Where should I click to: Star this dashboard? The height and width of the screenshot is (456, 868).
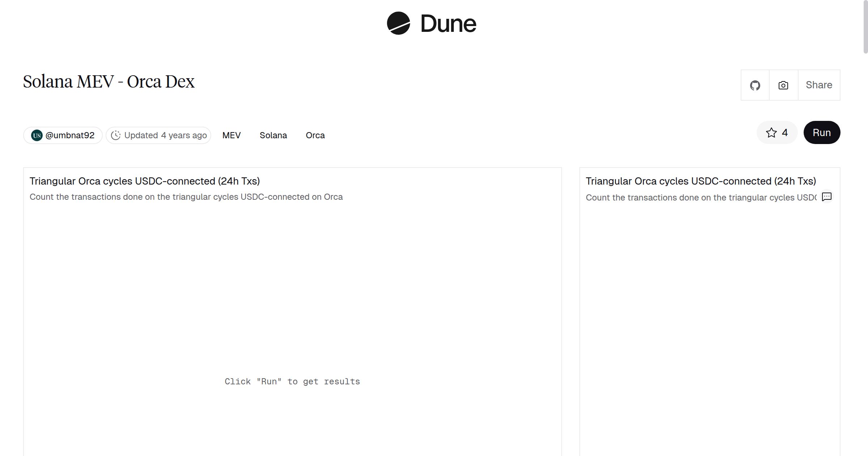pos(771,133)
